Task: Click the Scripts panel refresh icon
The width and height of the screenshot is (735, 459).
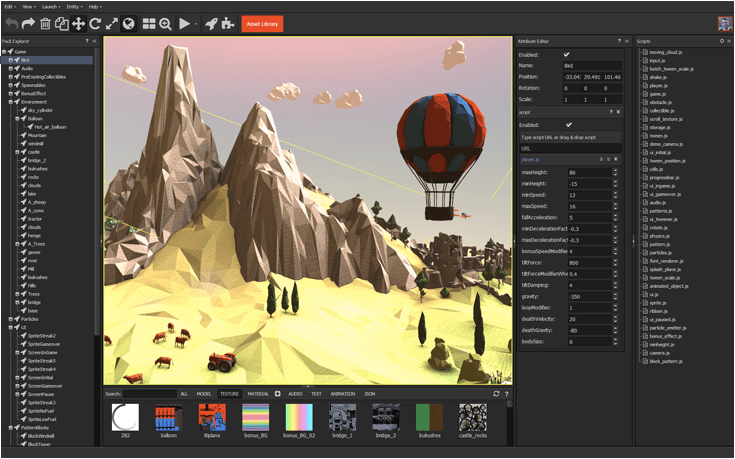Action: (x=722, y=41)
